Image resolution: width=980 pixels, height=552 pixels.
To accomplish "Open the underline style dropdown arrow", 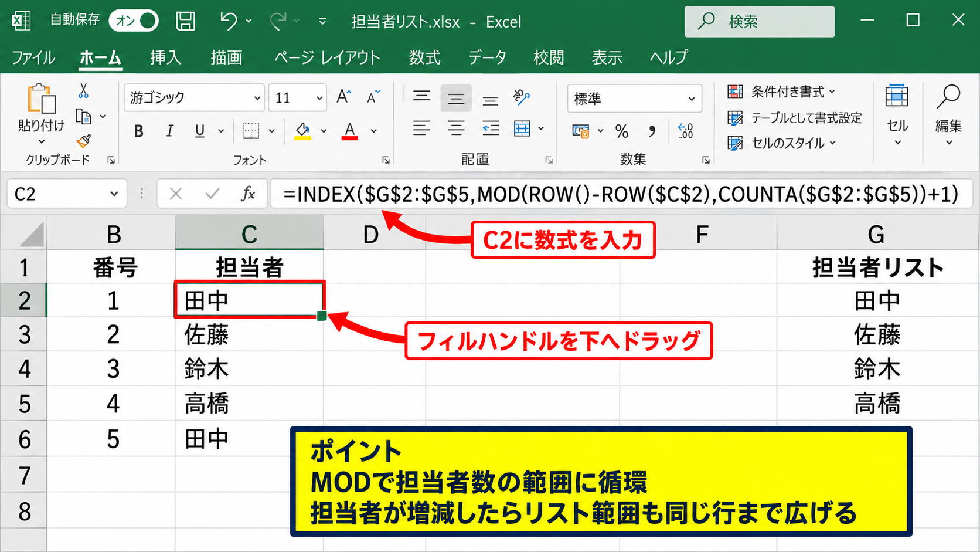I will click(221, 131).
